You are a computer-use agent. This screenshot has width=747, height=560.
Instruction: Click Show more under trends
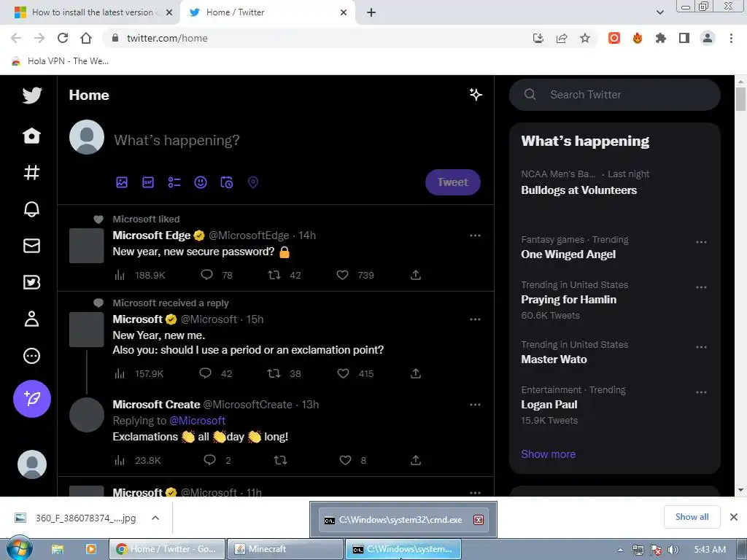point(549,454)
